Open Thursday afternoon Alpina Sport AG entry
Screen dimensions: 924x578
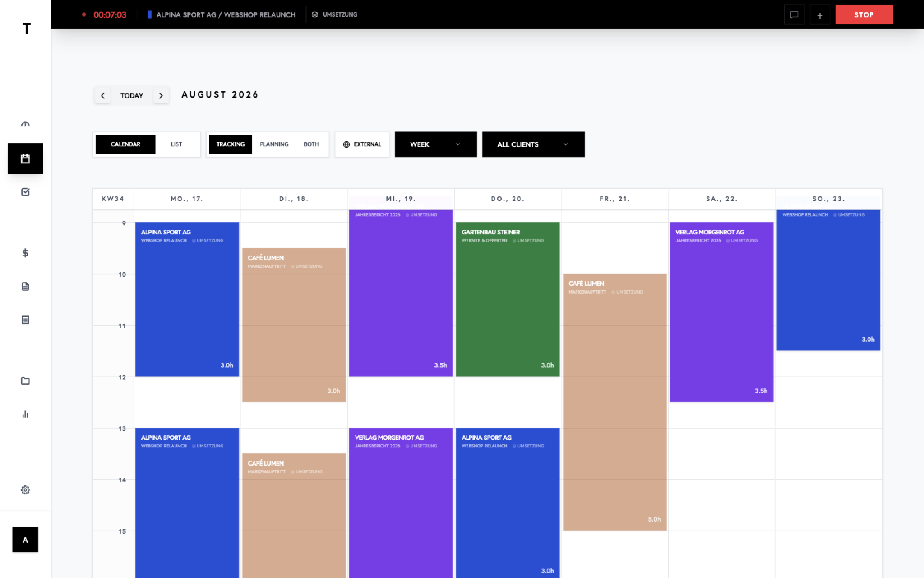[508, 503]
